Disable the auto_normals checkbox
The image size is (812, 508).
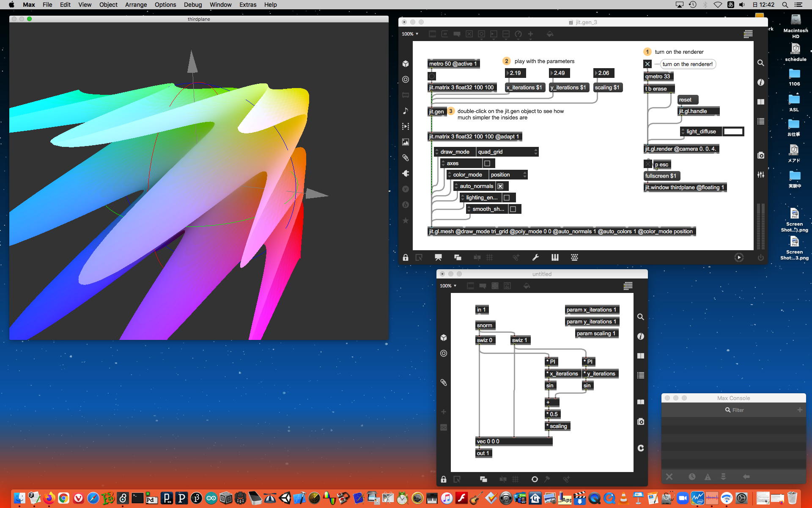pos(500,186)
